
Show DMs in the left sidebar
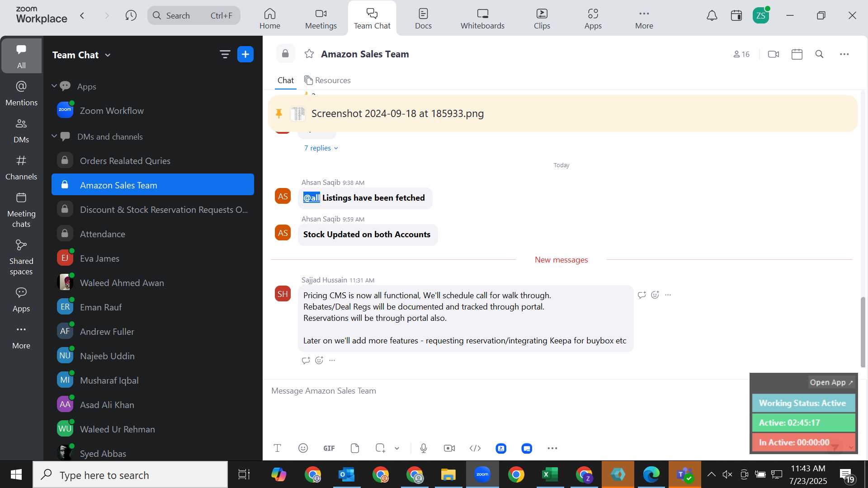pos(21,131)
